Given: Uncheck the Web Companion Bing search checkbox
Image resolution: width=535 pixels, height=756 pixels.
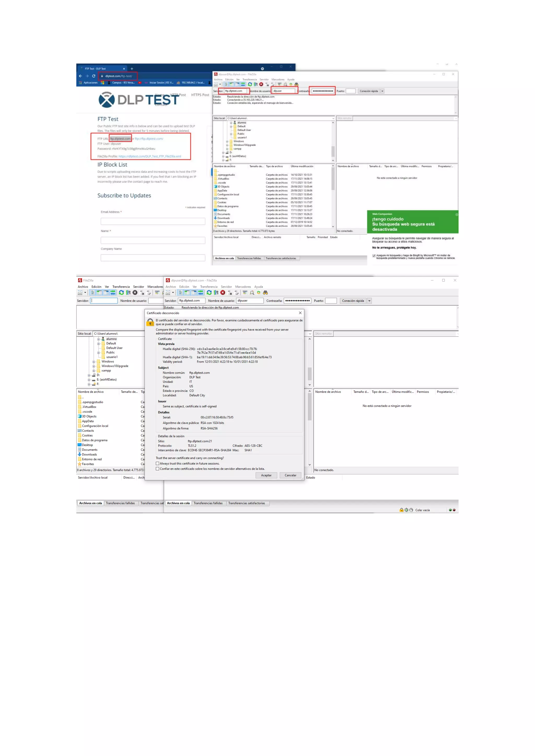Looking at the screenshot, I should point(374,256).
